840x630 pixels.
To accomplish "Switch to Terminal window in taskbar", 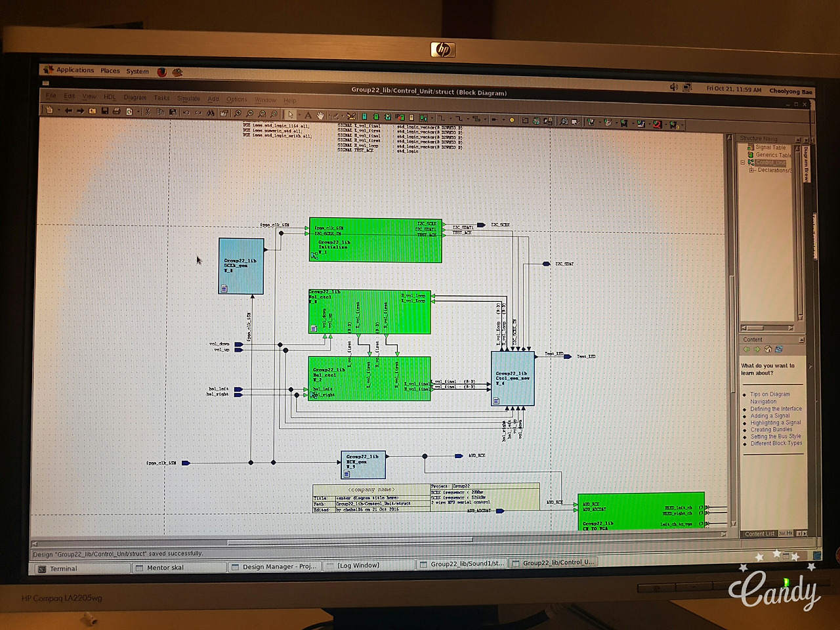I will (x=83, y=568).
